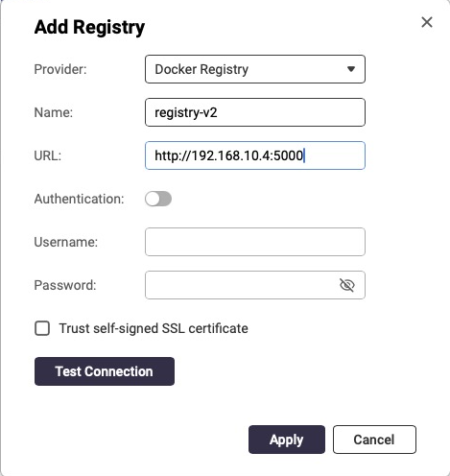This screenshot has height=476, width=450.
Task: Click the 'Add Registry' dialog title
Action: click(89, 28)
